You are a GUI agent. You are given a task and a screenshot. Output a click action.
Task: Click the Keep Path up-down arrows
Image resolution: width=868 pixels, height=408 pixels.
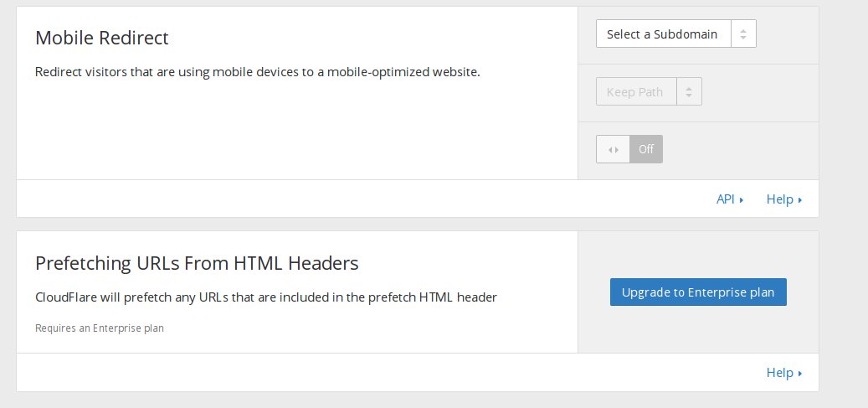coord(689,91)
